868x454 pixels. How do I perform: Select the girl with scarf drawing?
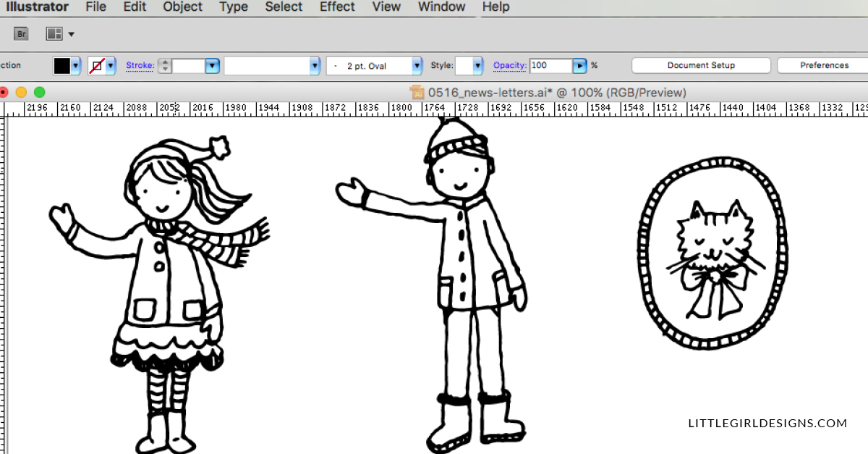pos(160,294)
